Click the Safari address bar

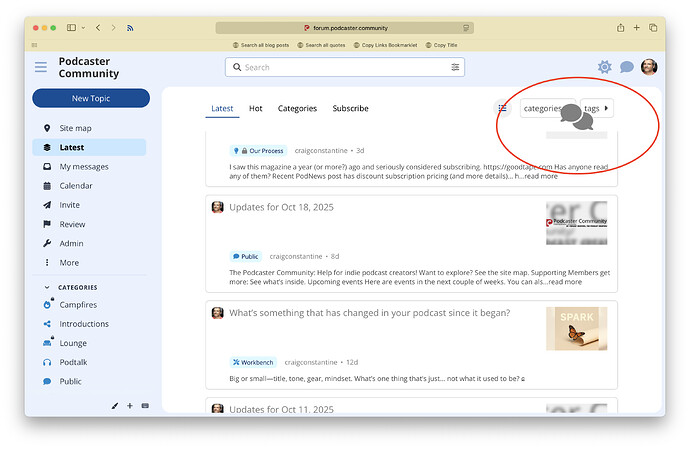coord(345,28)
